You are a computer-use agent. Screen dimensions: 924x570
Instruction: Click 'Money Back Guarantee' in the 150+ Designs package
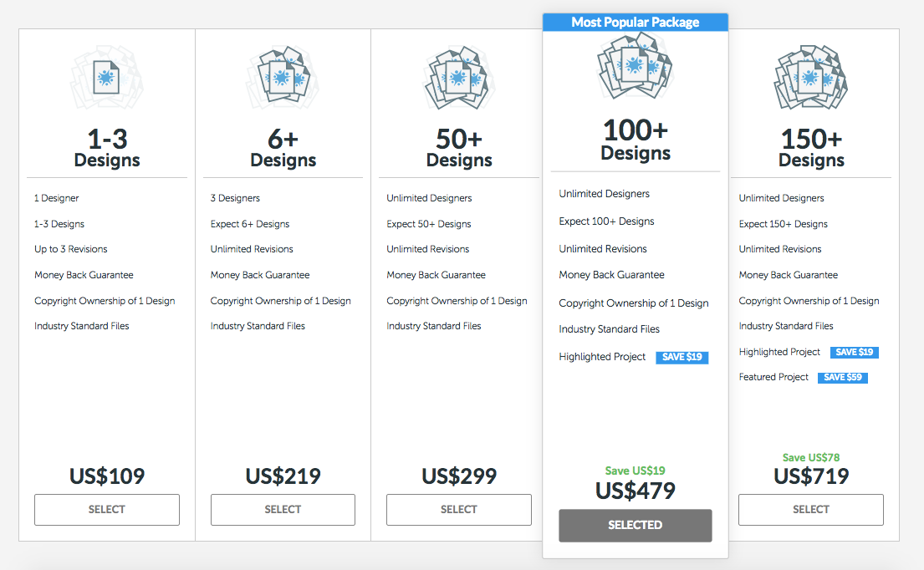[789, 275]
